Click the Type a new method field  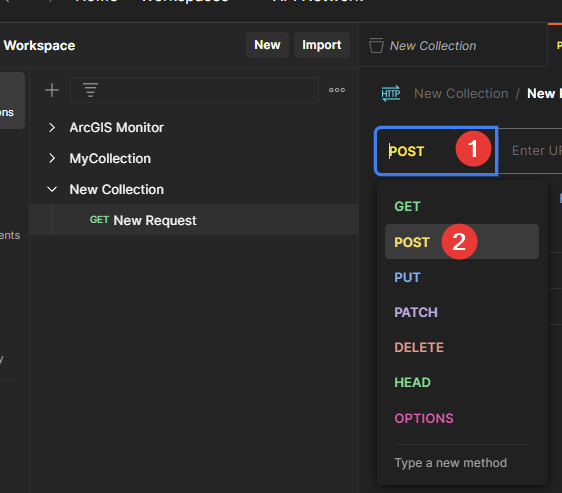tap(462, 463)
